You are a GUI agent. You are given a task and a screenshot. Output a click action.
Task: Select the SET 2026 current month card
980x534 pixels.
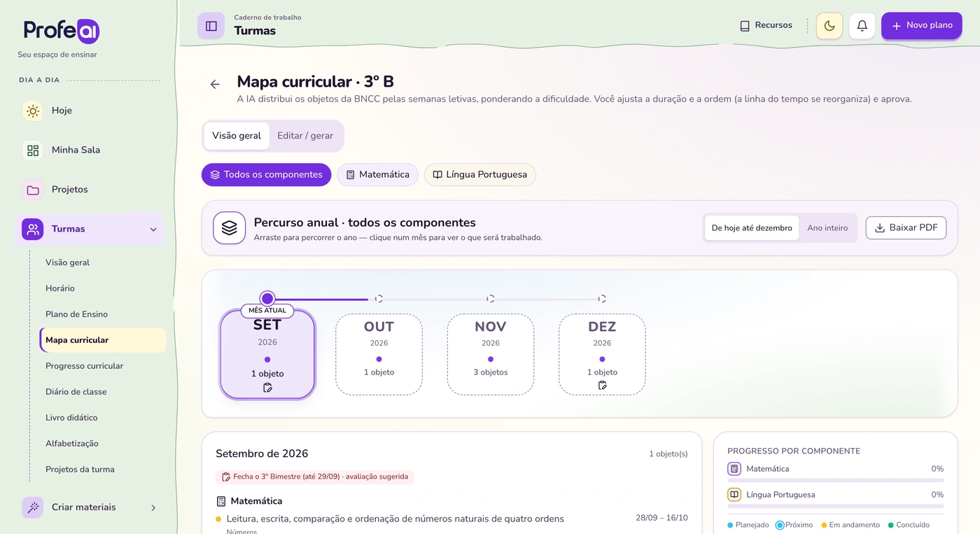click(x=267, y=354)
